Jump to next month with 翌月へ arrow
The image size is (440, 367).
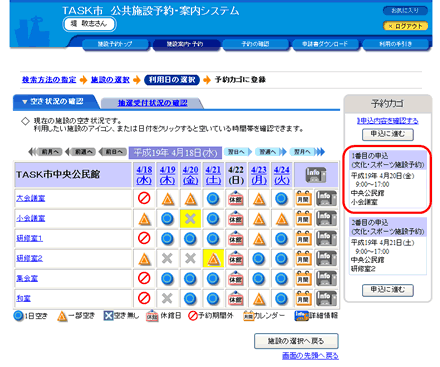click(307, 152)
